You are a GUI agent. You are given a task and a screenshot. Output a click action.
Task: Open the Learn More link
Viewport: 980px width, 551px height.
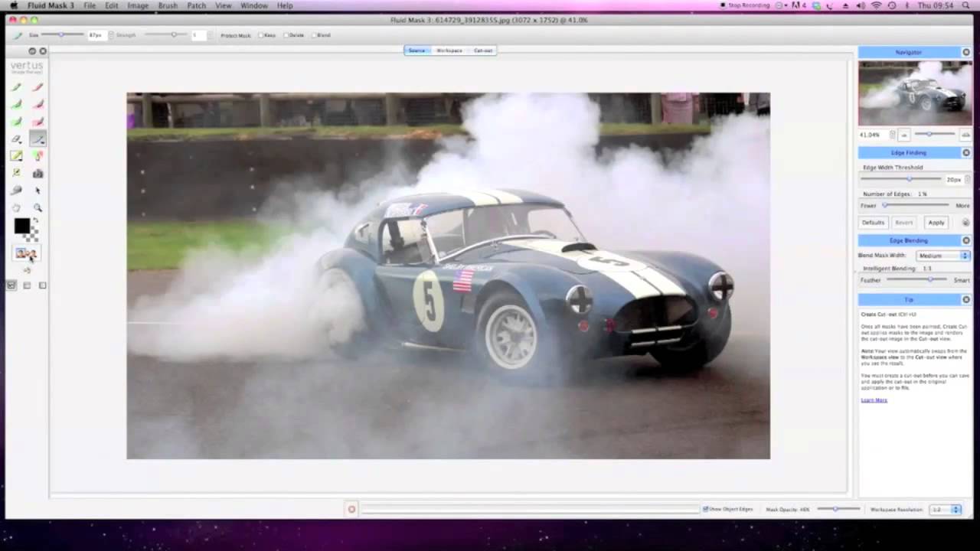[874, 400]
